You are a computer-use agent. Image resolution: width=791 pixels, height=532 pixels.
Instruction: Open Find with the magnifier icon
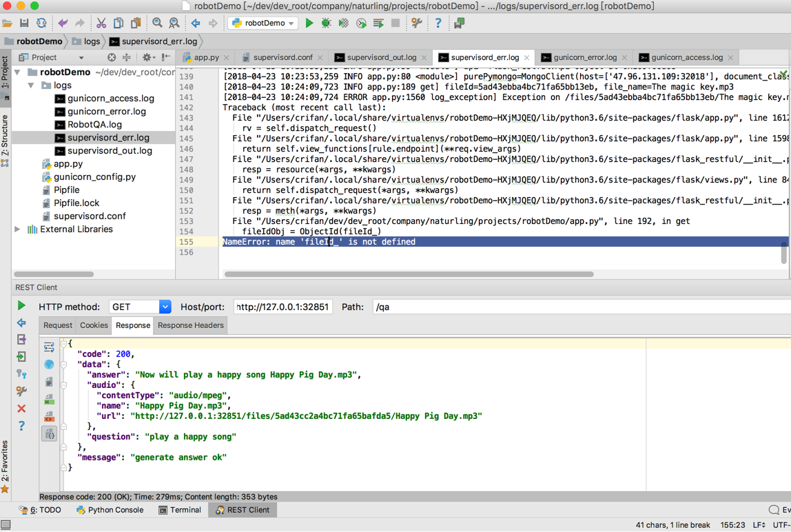tap(157, 23)
